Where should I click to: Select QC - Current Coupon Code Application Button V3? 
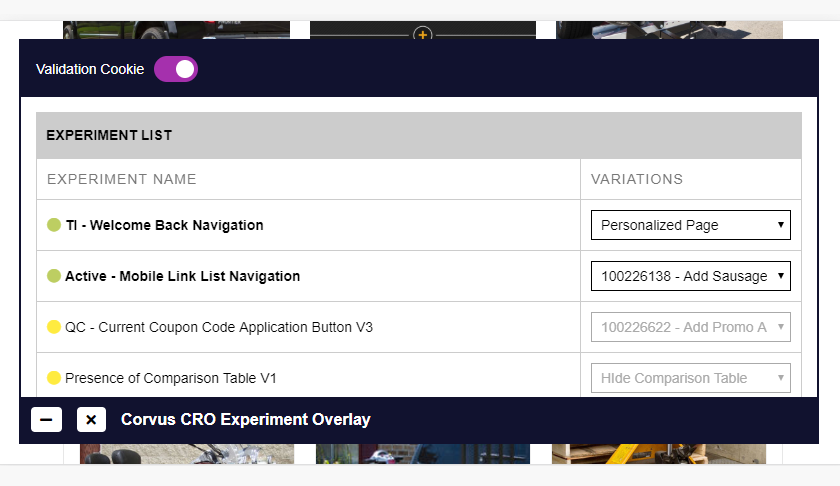pos(219,327)
